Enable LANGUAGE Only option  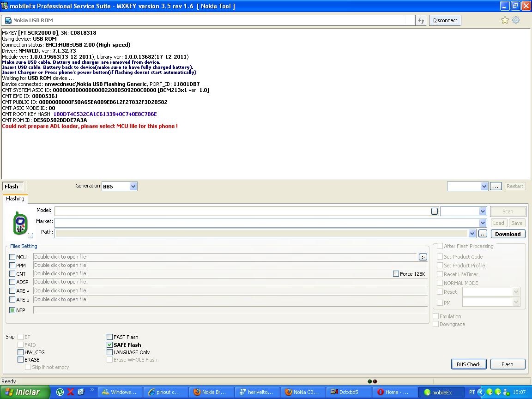click(109, 352)
